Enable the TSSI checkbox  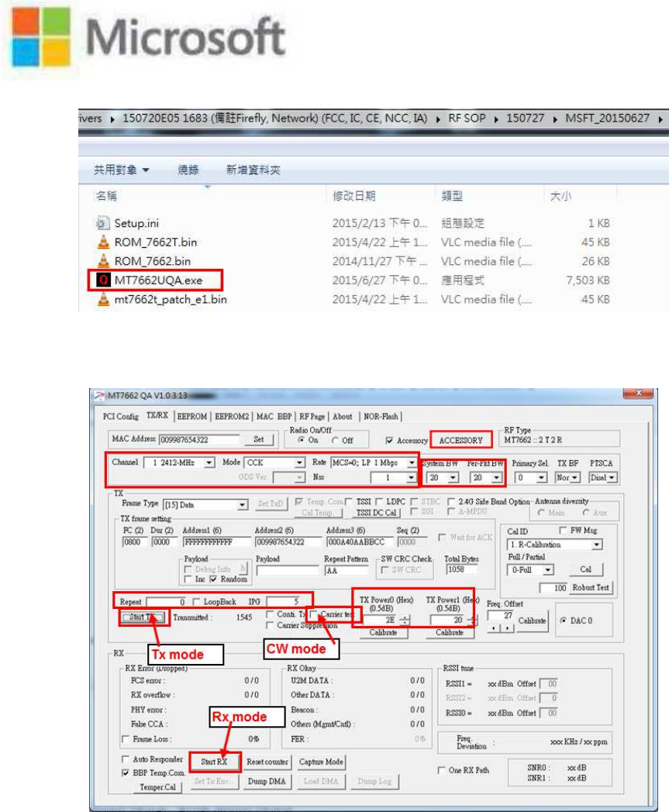tap(349, 501)
